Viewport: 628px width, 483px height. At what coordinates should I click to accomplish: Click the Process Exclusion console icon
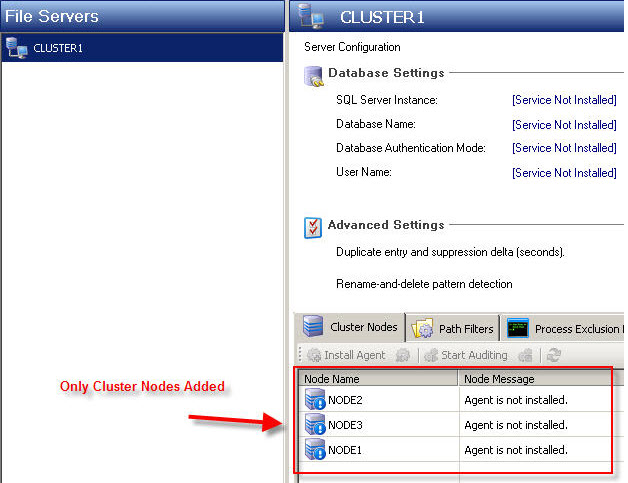click(517, 328)
